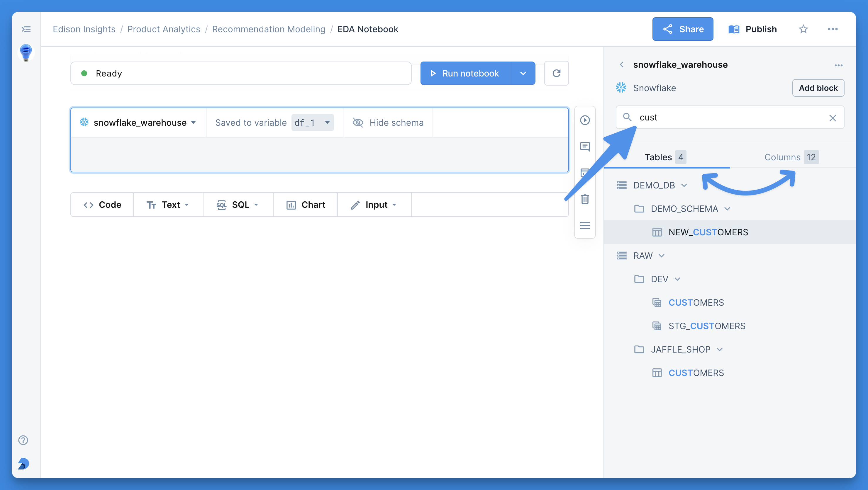This screenshot has width=868, height=490.
Task: Go back using the snowflake_warehouse chevron
Action: point(622,65)
